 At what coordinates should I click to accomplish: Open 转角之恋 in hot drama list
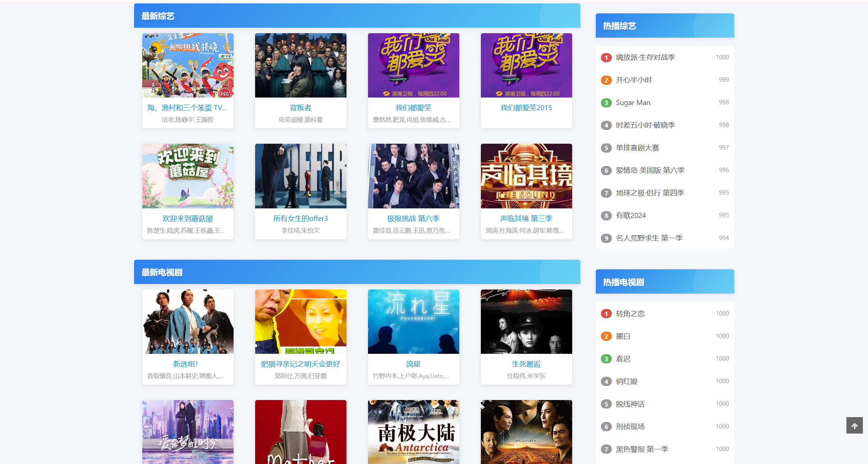click(x=630, y=314)
